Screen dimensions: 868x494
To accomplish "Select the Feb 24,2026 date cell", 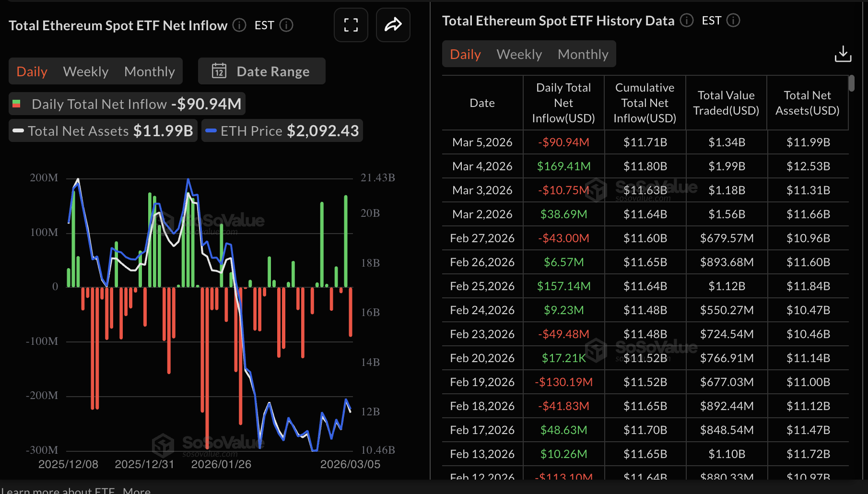I will pyautogui.click(x=482, y=310).
